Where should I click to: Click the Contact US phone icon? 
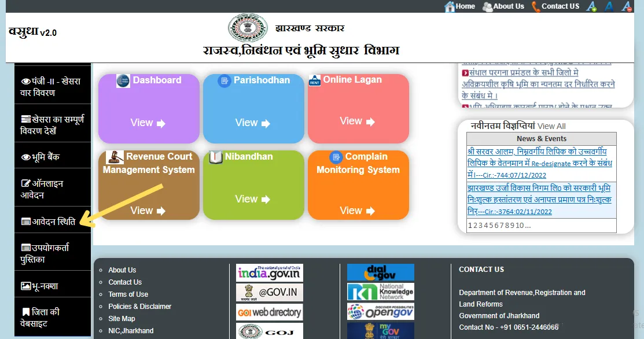point(536,6)
